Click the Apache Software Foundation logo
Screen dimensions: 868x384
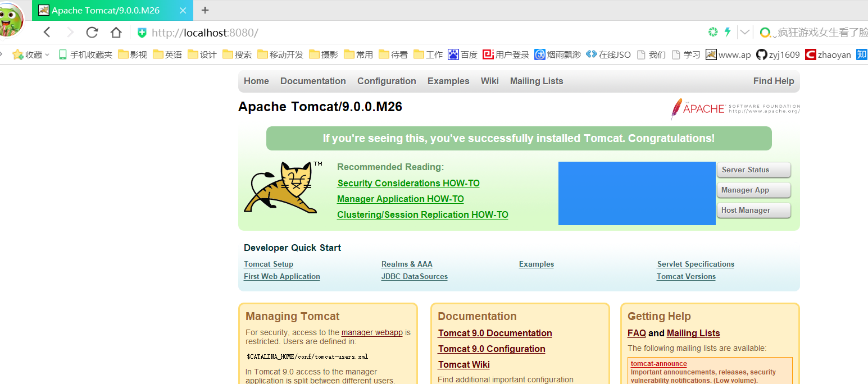[x=735, y=109]
